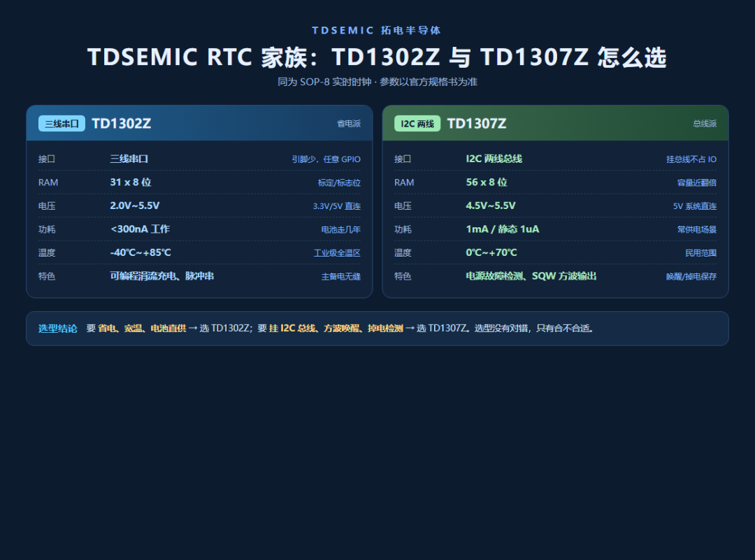The image size is (755, 560).
Task: Click the note 引脚少，任意 GPIO
Action: coord(326,159)
